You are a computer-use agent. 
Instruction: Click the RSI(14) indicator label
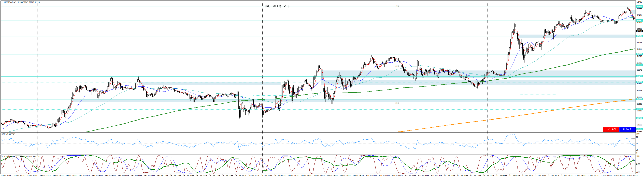pyautogui.click(x=8, y=134)
